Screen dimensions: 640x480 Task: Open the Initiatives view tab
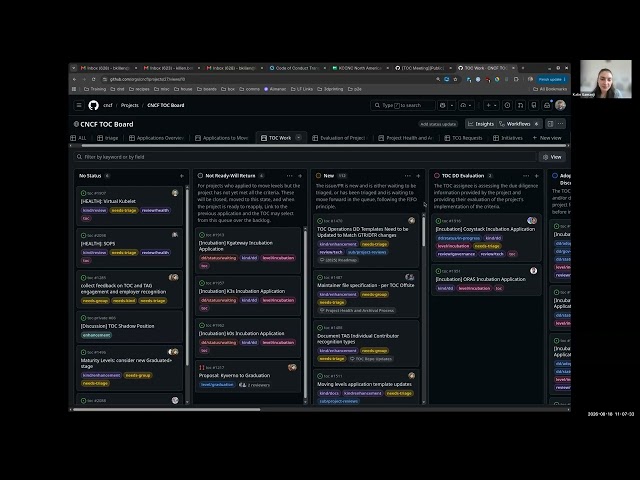(508, 138)
